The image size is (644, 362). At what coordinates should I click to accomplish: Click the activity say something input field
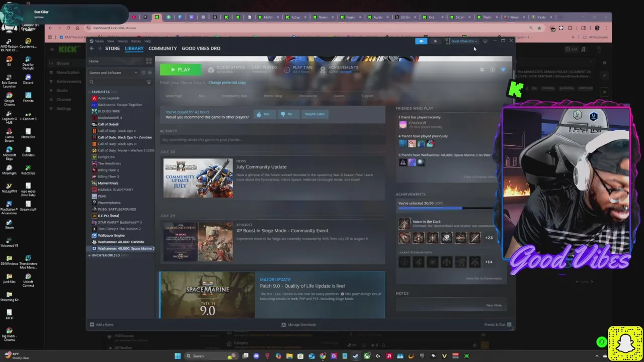click(272, 140)
